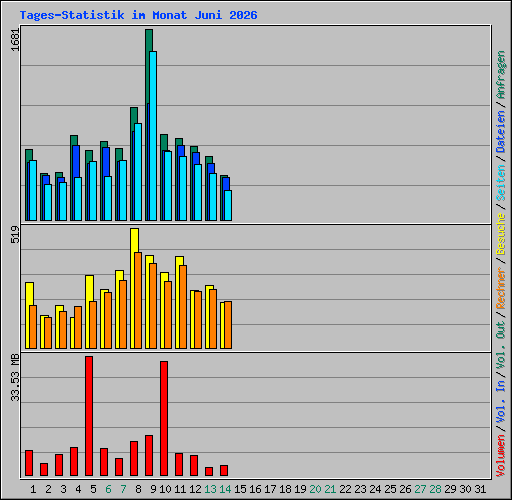The image size is (512, 500).
Task: Click the cyan 'Seiten' legend label
Action: (x=501, y=183)
